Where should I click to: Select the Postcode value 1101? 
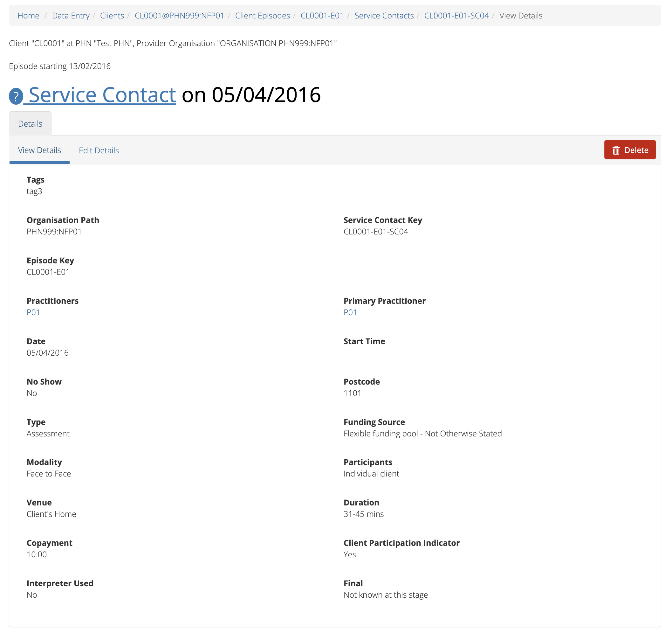coord(352,393)
